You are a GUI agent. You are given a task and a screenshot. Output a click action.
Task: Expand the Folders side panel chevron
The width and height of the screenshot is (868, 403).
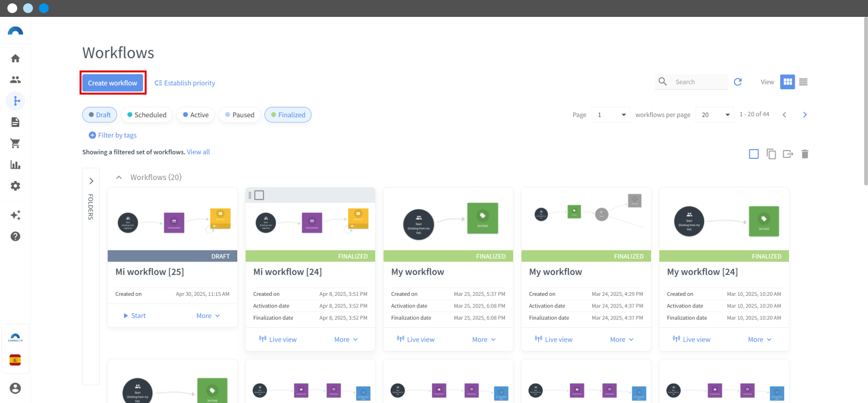click(91, 181)
